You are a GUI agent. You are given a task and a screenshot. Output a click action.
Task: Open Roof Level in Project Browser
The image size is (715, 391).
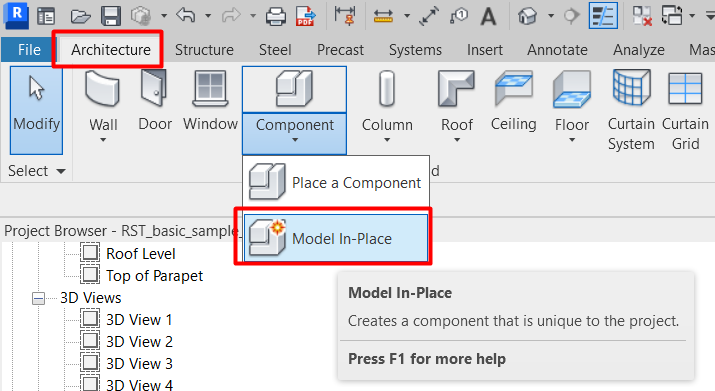tap(140, 254)
